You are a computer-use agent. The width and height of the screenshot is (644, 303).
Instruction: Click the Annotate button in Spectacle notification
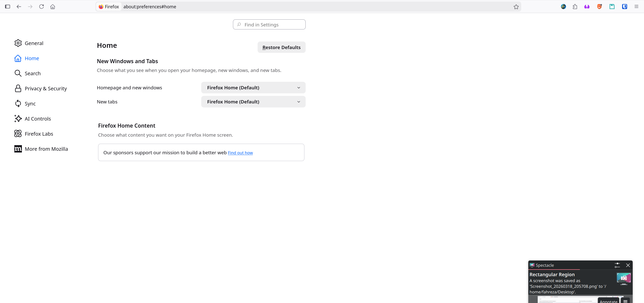tap(608, 301)
